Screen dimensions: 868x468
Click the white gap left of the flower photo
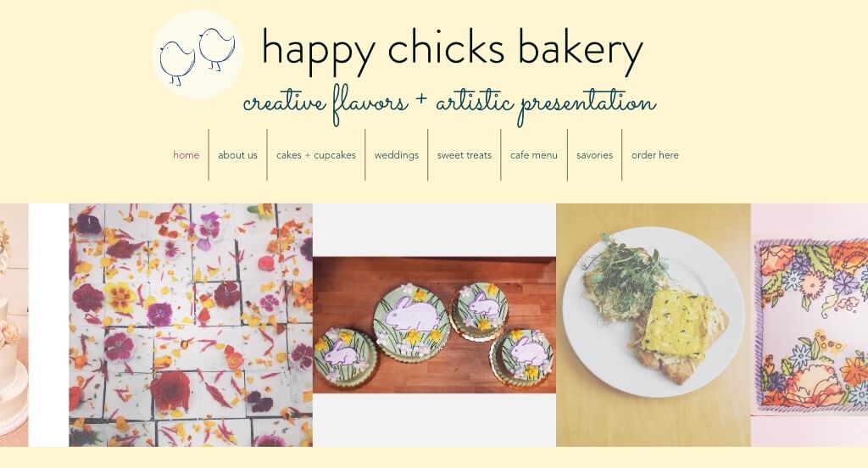48,325
